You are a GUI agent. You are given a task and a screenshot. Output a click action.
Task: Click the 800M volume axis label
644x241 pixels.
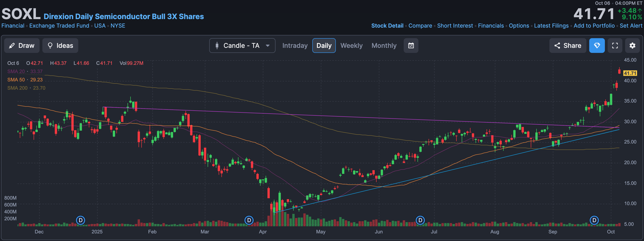[10, 198]
